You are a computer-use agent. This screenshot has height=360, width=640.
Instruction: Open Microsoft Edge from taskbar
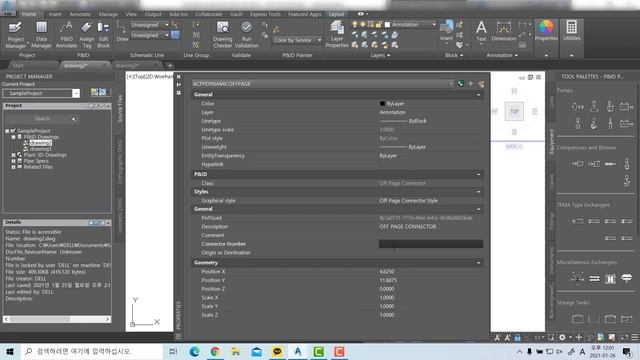coord(195,351)
